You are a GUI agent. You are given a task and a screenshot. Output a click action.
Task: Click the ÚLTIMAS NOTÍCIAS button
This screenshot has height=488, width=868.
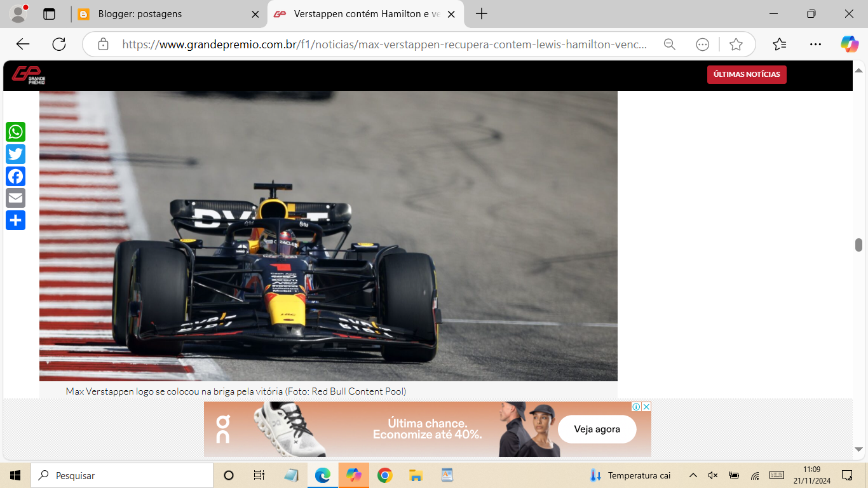pos(747,74)
